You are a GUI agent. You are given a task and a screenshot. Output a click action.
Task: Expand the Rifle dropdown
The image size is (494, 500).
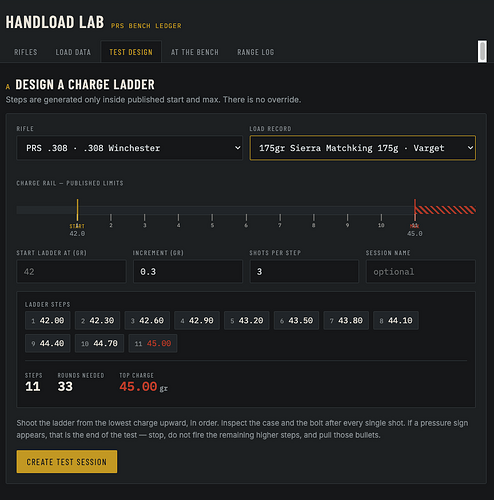pyautogui.click(x=129, y=148)
